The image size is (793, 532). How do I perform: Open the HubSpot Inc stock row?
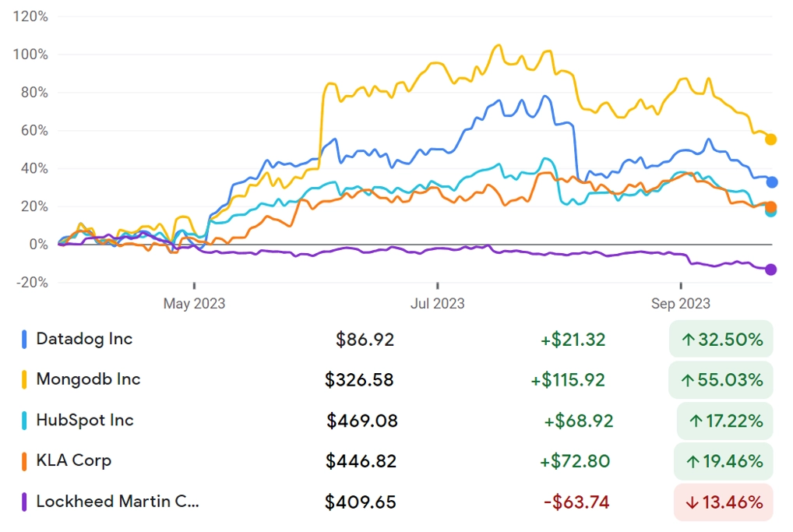[396, 421]
